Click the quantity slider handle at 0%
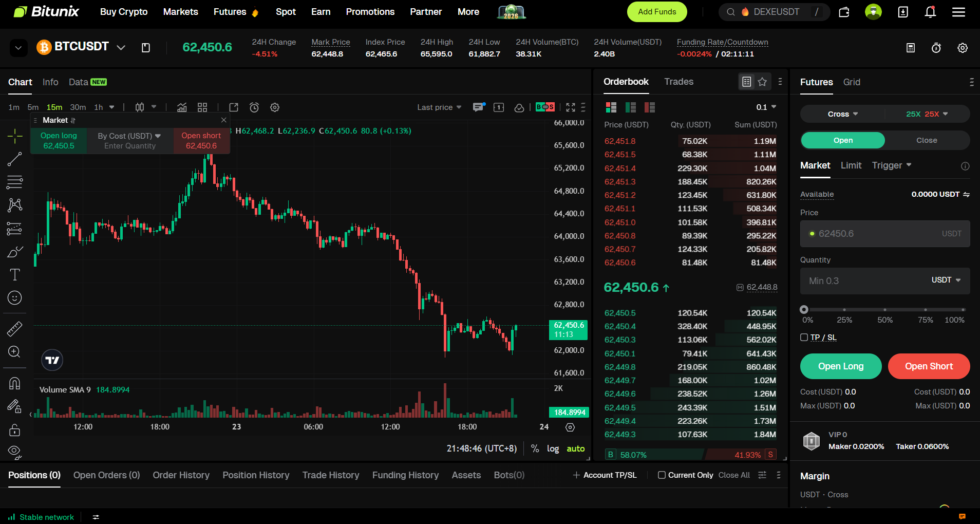Screen dimensions: 980x524 pyautogui.click(x=804, y=309)
